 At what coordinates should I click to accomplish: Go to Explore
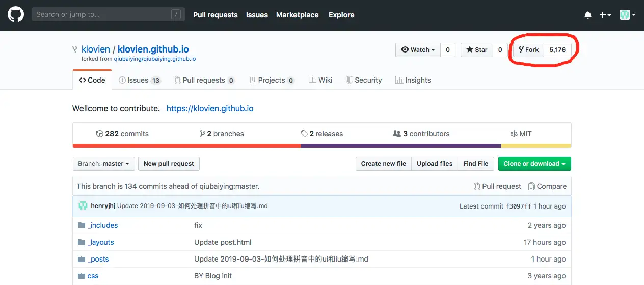(341, 15)
